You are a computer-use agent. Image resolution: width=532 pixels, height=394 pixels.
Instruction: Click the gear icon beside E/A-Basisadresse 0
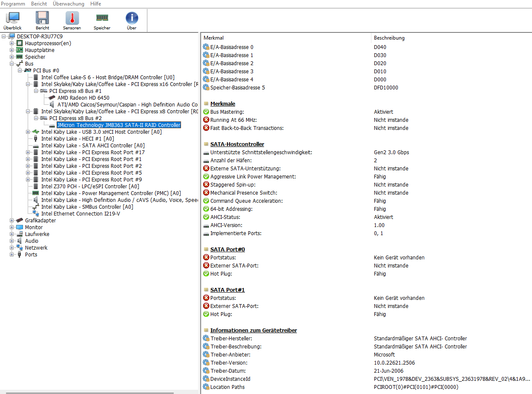point(206,47)
